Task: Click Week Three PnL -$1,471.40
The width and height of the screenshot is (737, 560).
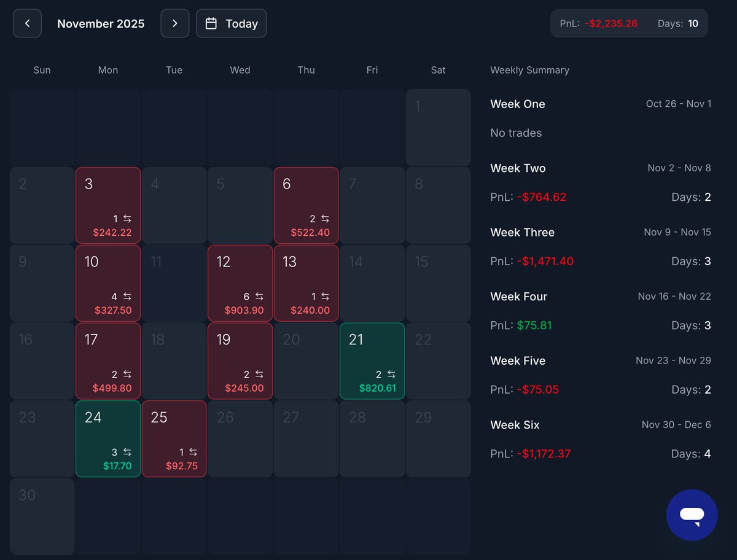Action: pos(545,261)
